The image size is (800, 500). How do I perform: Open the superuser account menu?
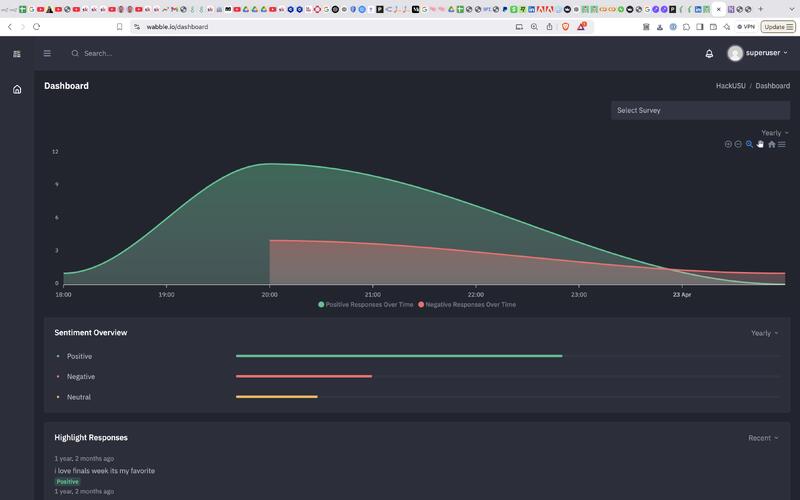pos(757,53)
